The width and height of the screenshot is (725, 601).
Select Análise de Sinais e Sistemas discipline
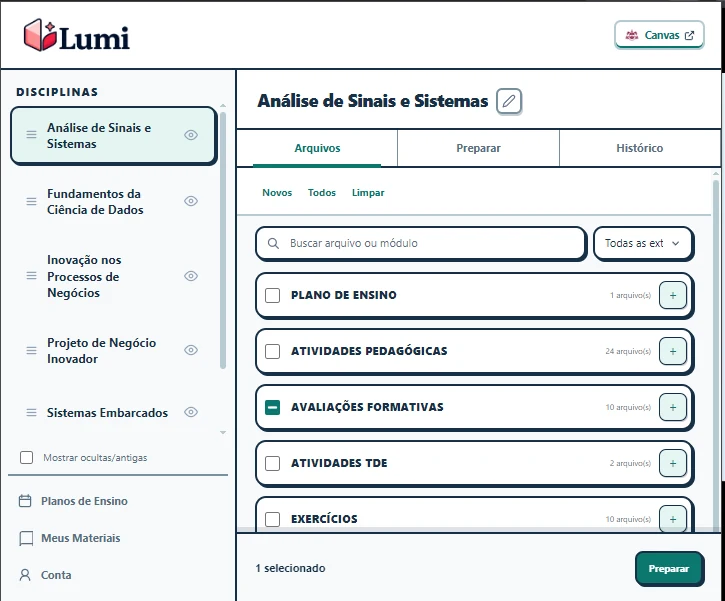click(113, 135)
